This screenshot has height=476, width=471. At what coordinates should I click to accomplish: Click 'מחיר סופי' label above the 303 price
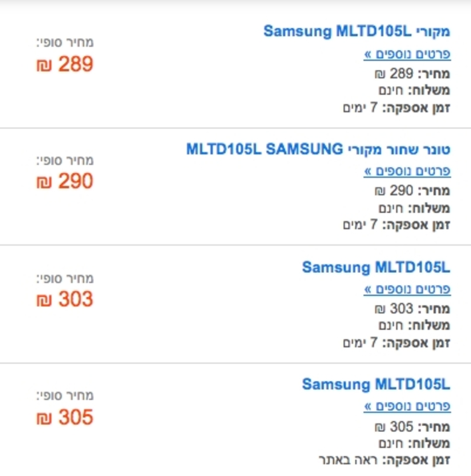[65, 279]
